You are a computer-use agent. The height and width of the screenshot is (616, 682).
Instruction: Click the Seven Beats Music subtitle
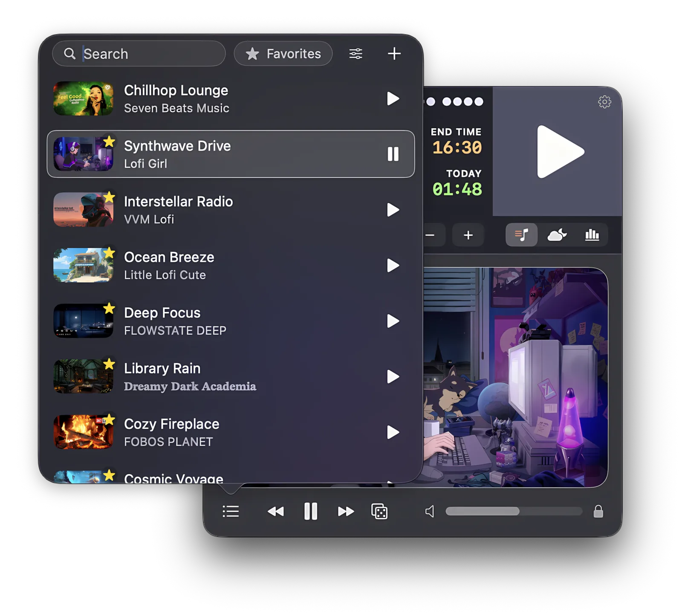click(176, 108)
